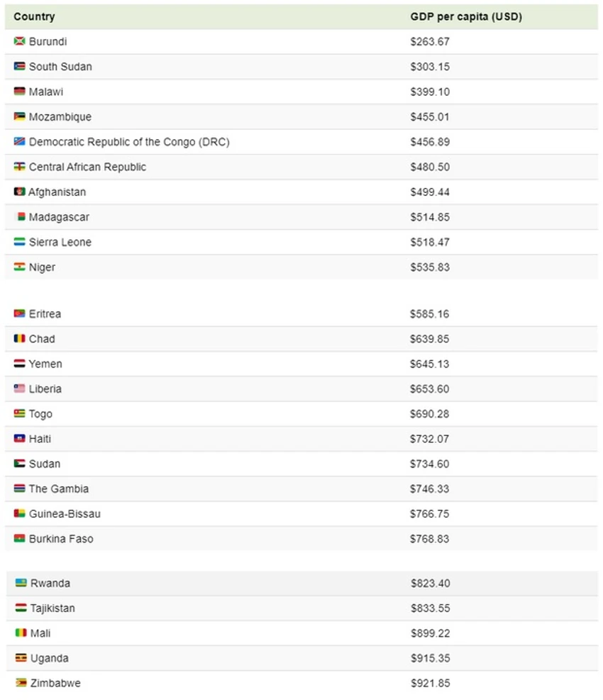
Task: Open the Mozambique country name
Action: pyautogui.click(x=60, y=117)
